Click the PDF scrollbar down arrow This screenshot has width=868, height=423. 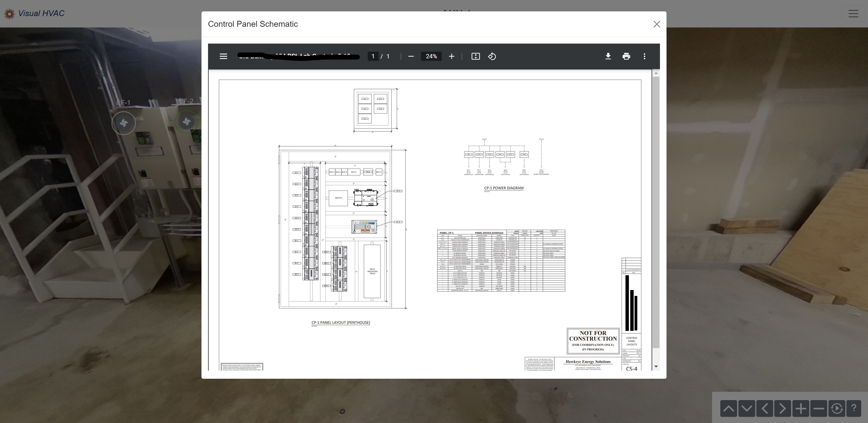656,366
